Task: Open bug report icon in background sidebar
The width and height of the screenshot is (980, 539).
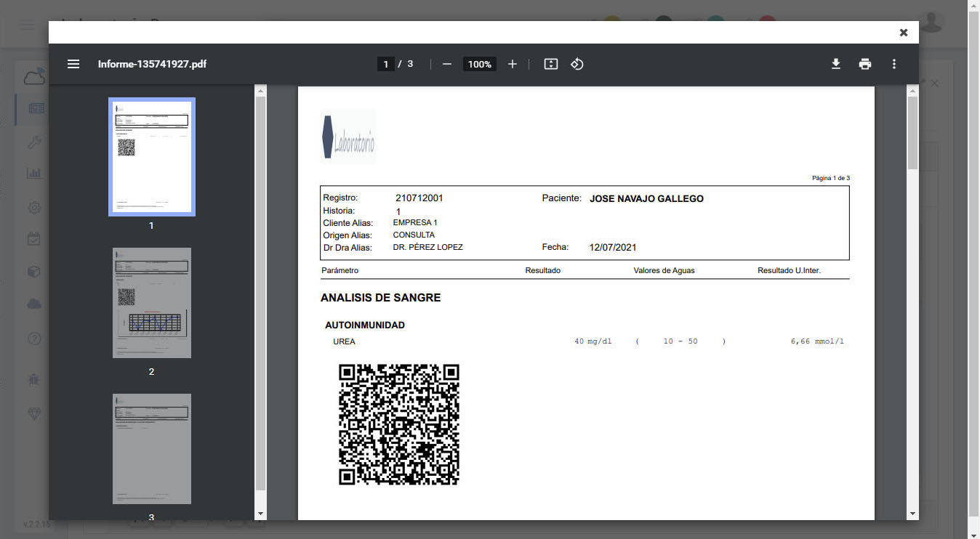Action: point(34,378)
